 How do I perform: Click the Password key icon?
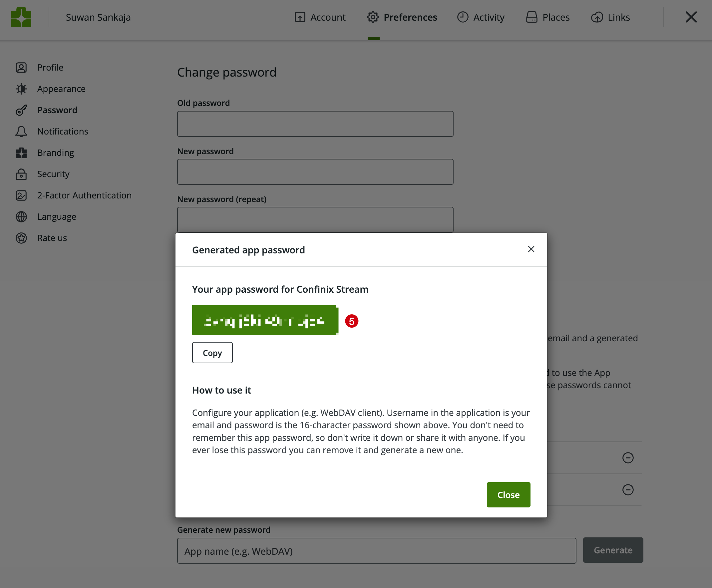pos(21,110)
